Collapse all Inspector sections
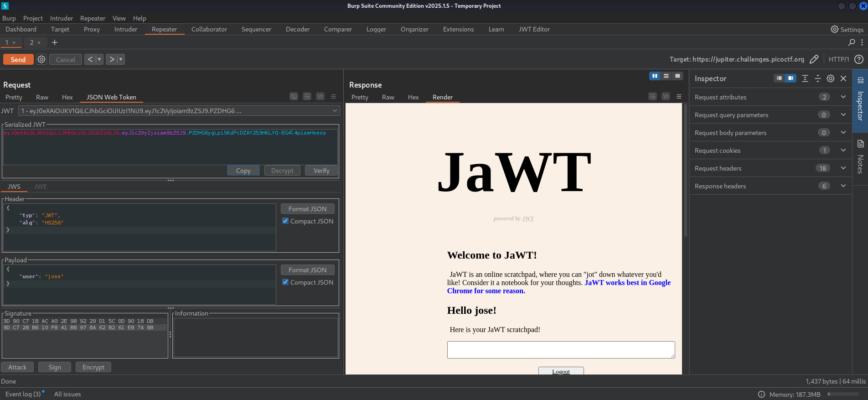Image resolution: width=868 pixels, height=400 pixels. pyautogui.click(x=818, y=78)
